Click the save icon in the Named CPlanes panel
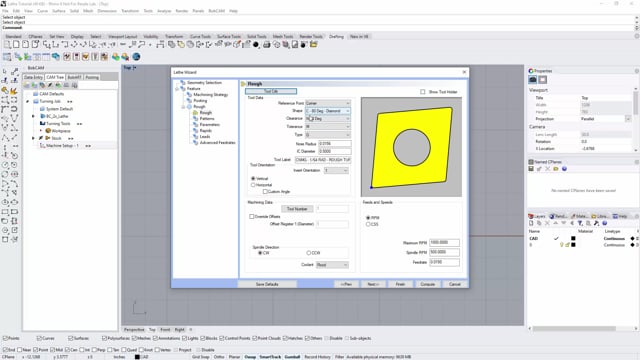This screenshot has height=360, width=640. point(531,169)
